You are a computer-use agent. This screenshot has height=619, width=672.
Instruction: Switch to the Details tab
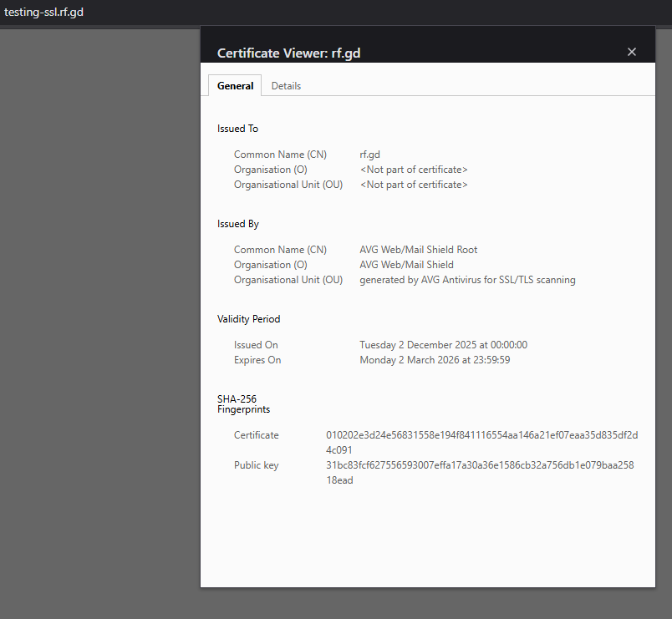tap(286, 86)
